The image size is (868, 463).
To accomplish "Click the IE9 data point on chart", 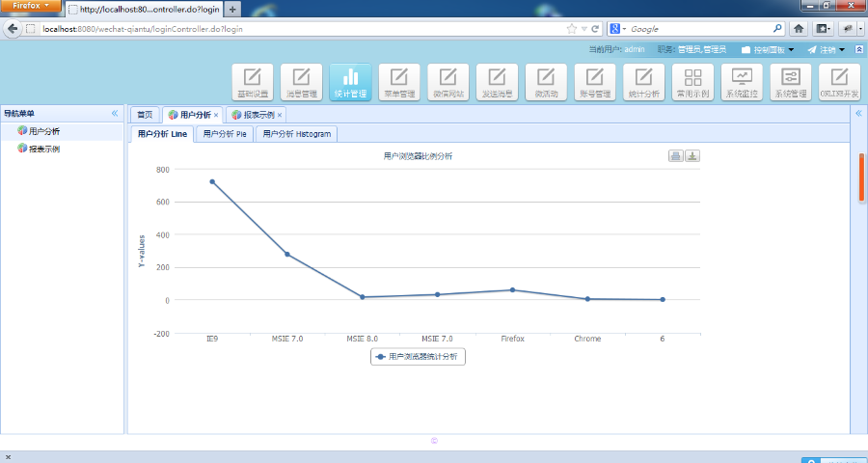I will (x=212, y=181).
